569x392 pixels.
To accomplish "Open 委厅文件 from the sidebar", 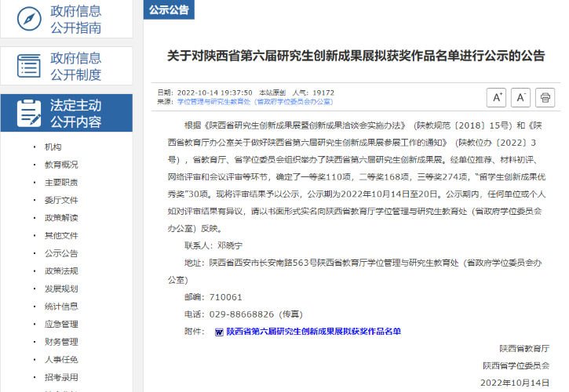I will click(61, 200).
